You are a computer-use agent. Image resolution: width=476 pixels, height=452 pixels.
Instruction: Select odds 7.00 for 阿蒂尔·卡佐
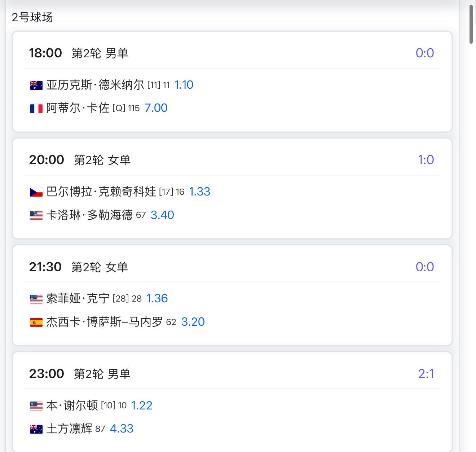(156, 108)
